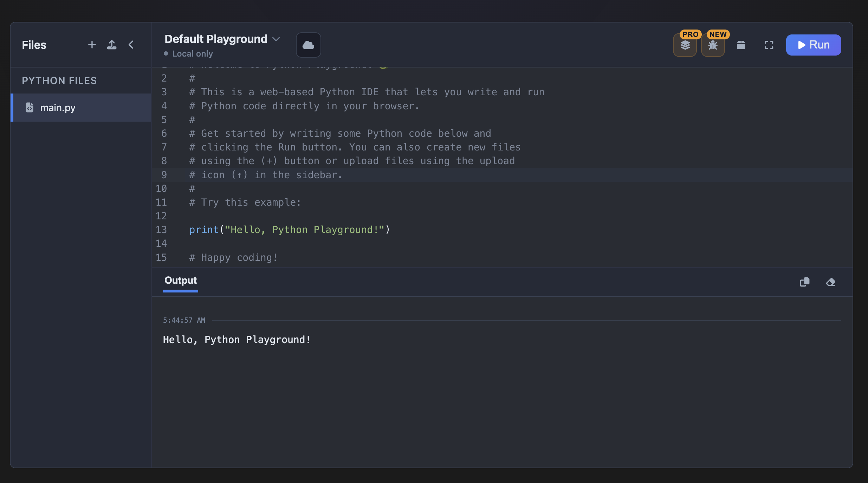Click the '# Try this example:' comment
The height and width of the screenshot is (483, 868).
(x=245, y=202)
